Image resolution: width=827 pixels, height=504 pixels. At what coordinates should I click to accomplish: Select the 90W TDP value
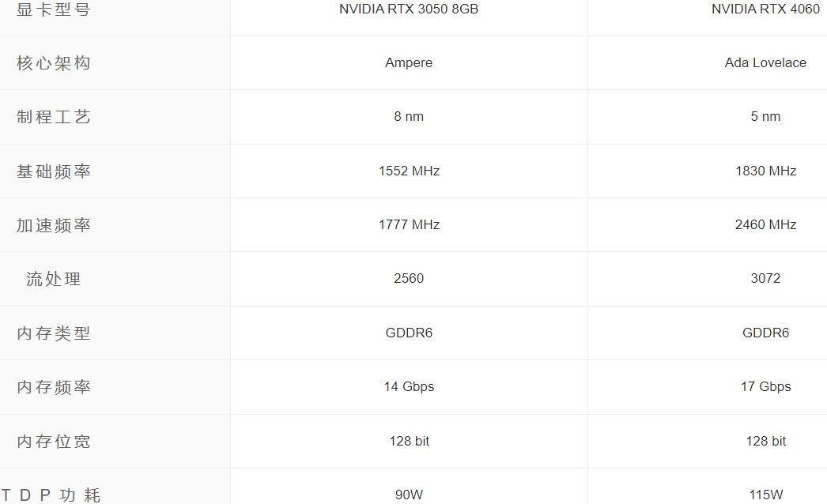click(x=409, y=495)
